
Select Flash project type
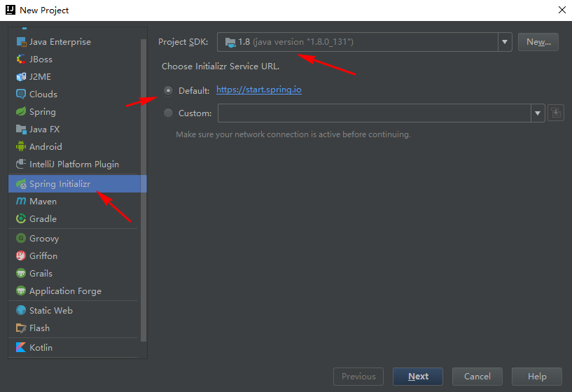tap(74, 328)
